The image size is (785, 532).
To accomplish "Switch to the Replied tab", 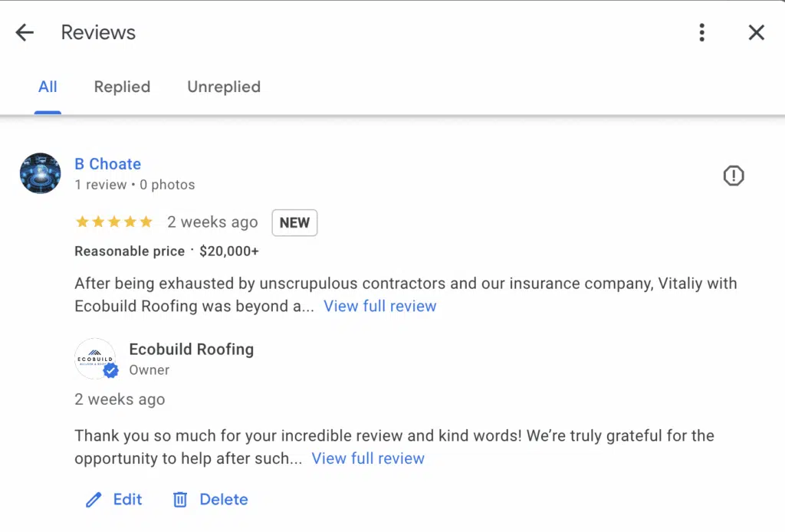I will (x=121, y=87).
